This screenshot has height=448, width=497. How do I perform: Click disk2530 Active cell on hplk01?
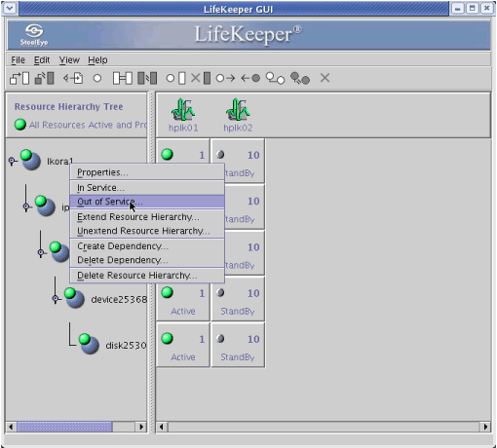click(x=183, y=345)
